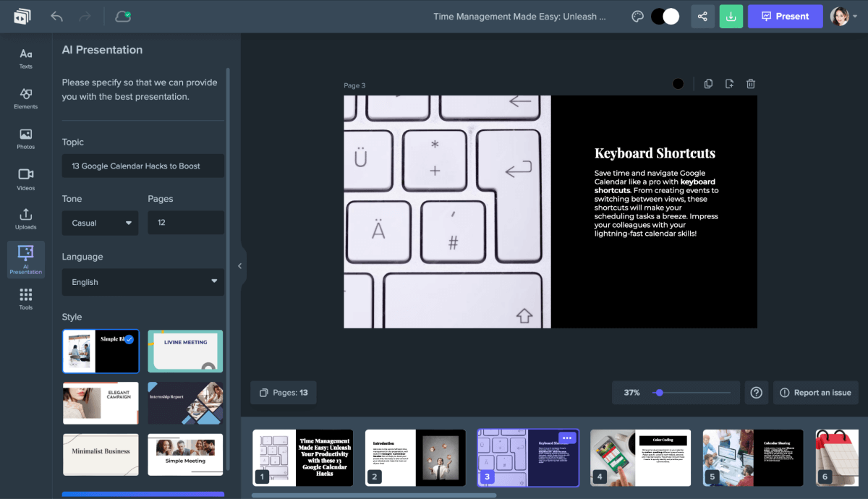Screen dimensions: 868x499
Task: Open the three-dots menu on thumbnail 3
Action: click(x=566, y=438)
